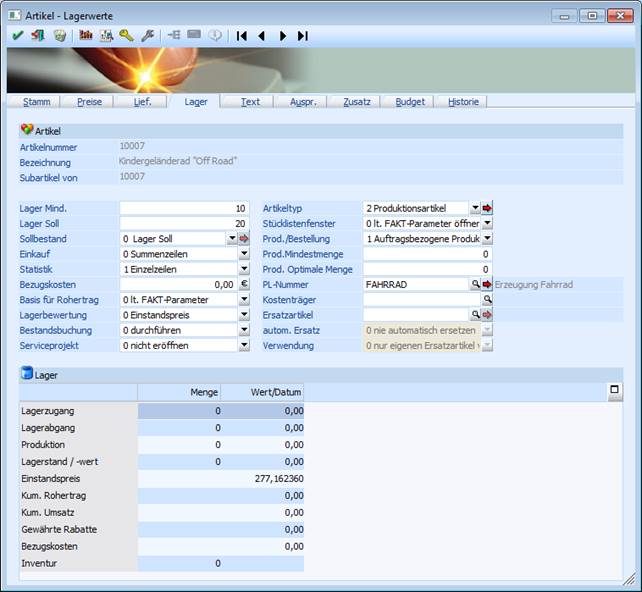Click the Lager Mind. input field
Viewport: 642px width, 592px height.
click(x=184, y=208)
